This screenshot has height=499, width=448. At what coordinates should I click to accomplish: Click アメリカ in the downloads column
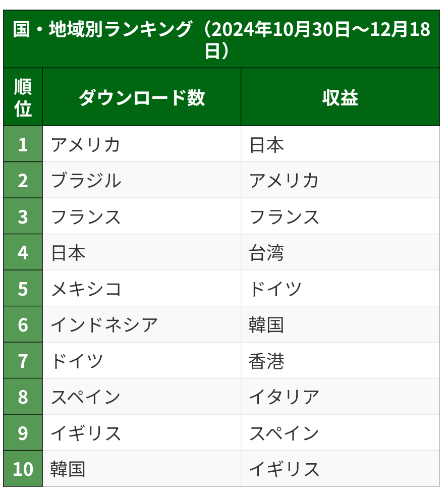click(x=86, y=145)
